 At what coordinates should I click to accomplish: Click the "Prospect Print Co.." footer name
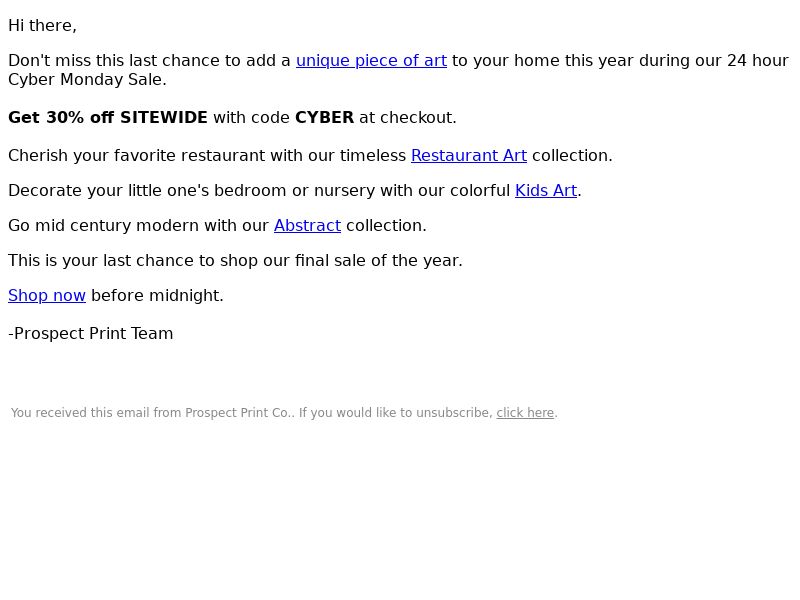[240, 413]
